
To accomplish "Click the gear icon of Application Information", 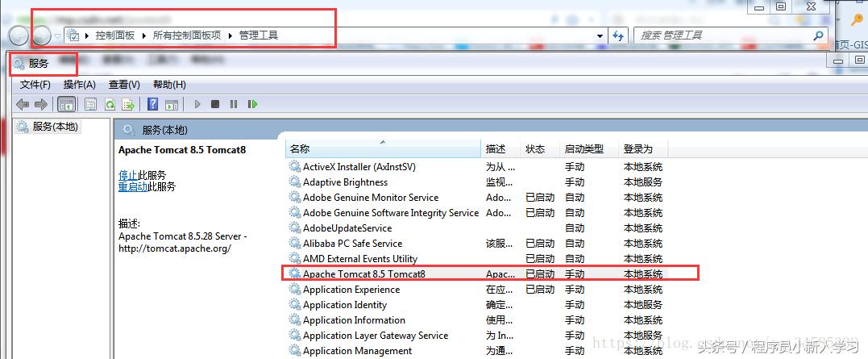I will click(x=295, y=319).
